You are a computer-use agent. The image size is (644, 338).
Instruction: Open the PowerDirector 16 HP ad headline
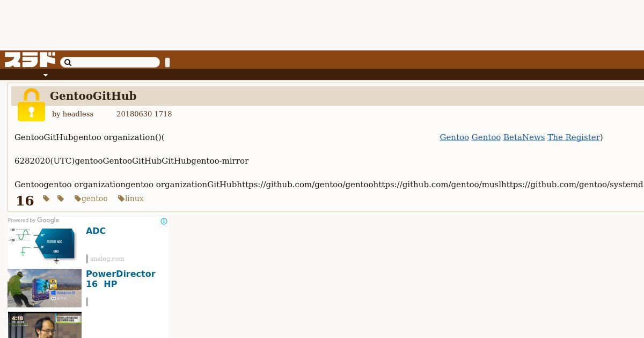(x=121, y=279)
